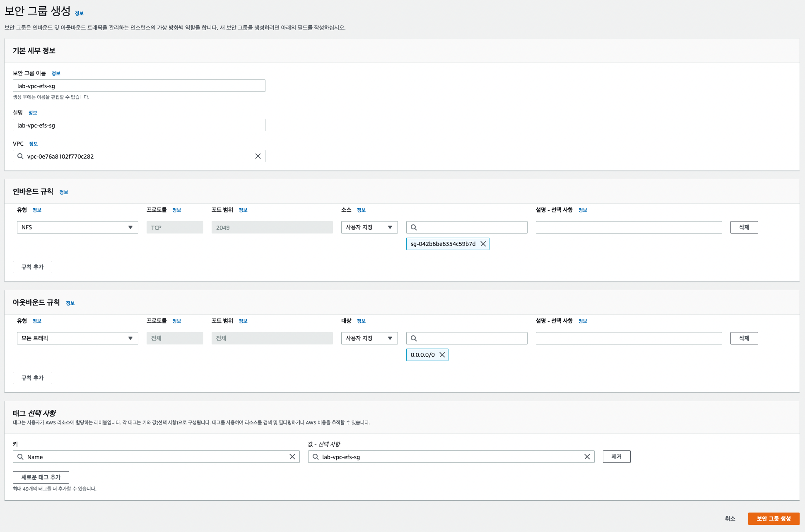Click 삭제 button for outbound rule
Image resolution: width=805 pixels, height=532 pixels.
pos(744,338)
